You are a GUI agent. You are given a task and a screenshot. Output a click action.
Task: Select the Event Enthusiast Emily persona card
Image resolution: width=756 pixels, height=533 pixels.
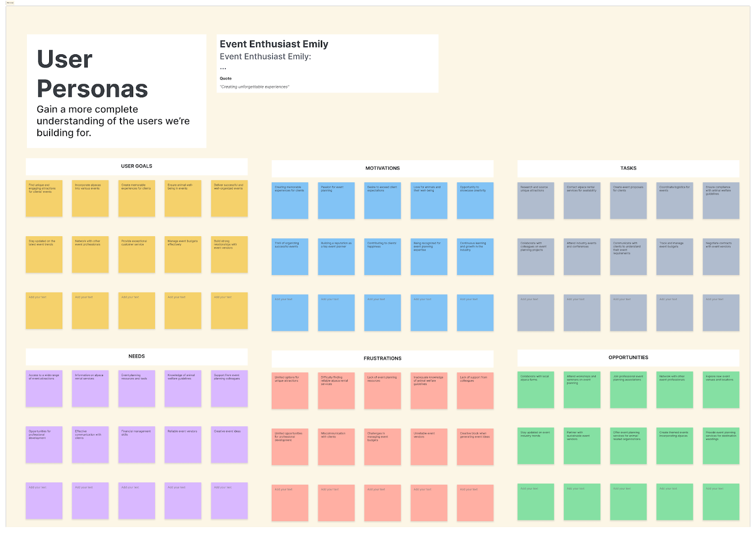[326, 63]
